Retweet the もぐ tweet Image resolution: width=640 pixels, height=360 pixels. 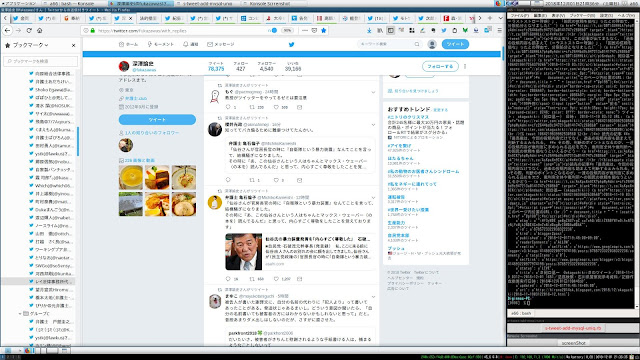[252, 107]
